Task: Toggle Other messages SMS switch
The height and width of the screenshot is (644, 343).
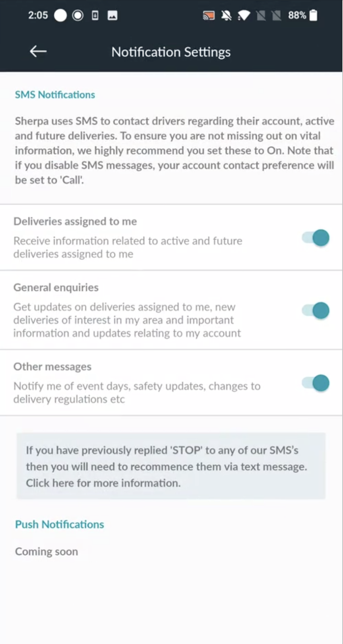Action: pyautogui.click(x=316, y=383)
